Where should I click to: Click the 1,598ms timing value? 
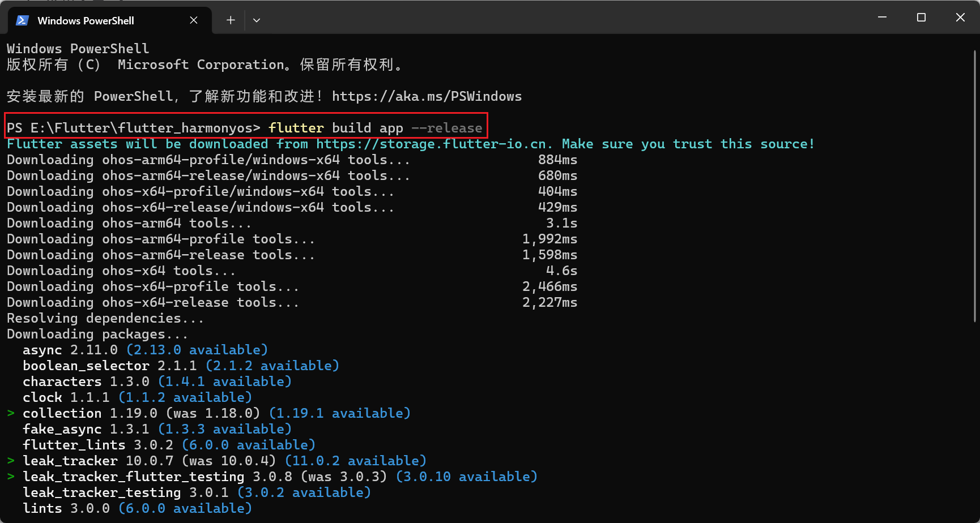click(549, 255)
